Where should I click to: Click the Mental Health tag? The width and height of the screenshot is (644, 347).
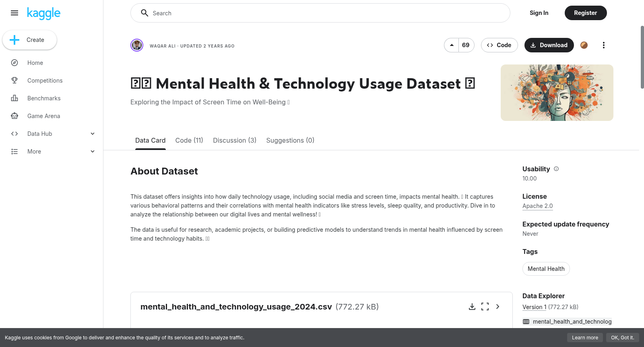(546, 269)
